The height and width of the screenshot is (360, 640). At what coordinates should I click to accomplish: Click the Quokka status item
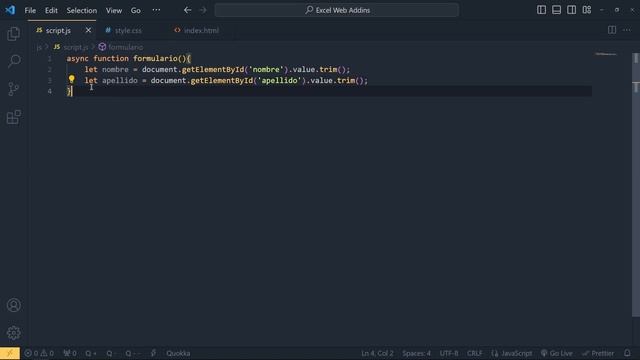coord(178,353)
